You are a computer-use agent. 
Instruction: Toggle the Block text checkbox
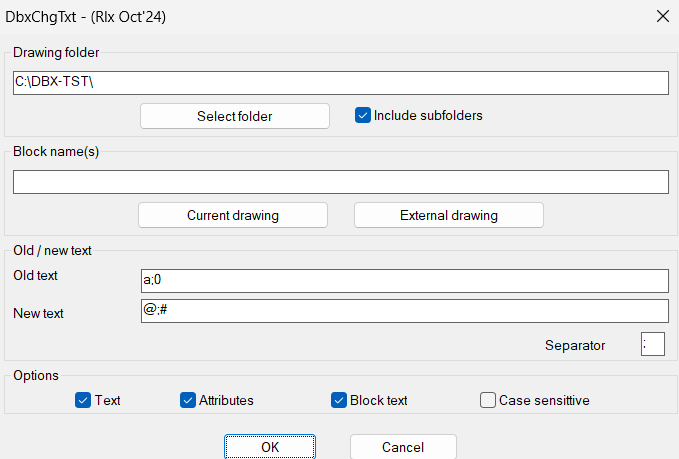click(339, 400)
